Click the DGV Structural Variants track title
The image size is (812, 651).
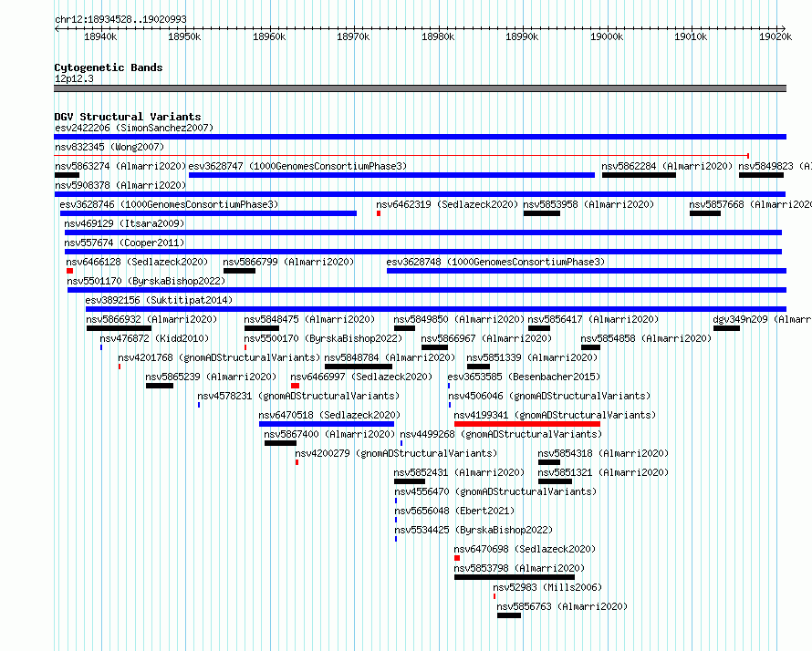point(128,117)
